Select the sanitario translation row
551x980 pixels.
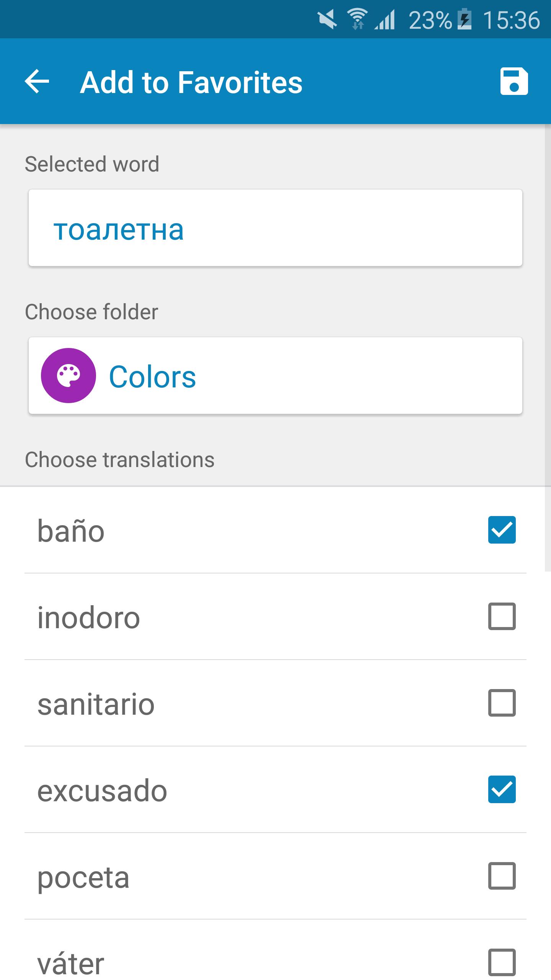coord(275,703)
